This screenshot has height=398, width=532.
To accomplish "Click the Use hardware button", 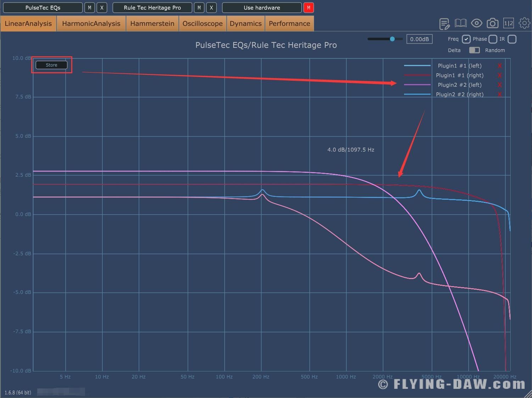I will tap(262, 8).
